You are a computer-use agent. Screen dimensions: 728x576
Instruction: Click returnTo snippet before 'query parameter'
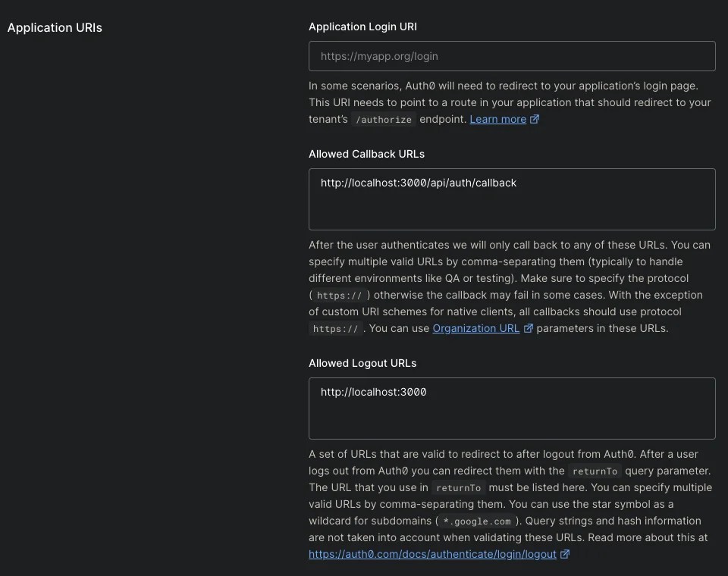[x=595, y=471]
